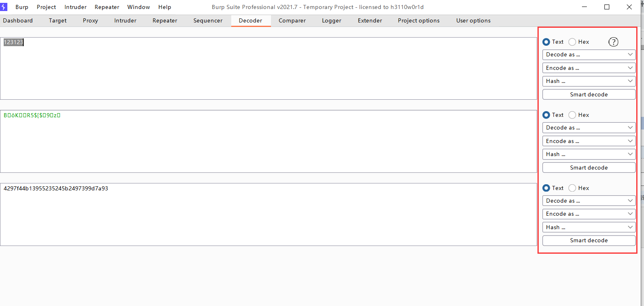The height and width of the screenshot is (306, 644).
Task: Select the Decoder tab
Action: [251, 20]
